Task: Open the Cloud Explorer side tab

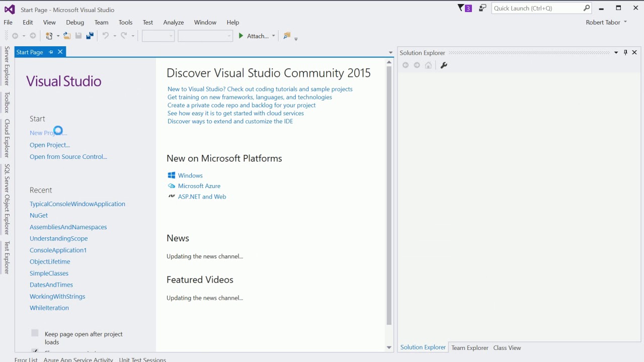Action: click(7, 138)
